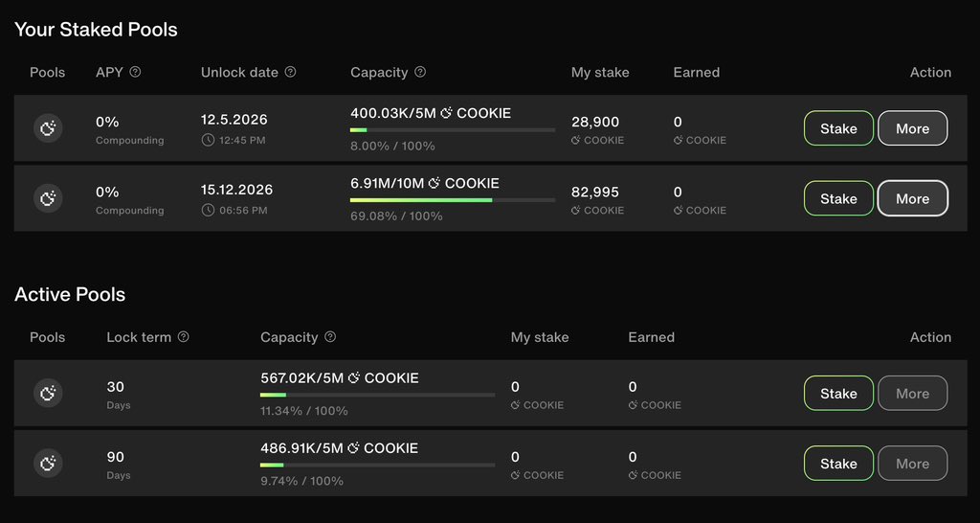
Task: Click the 6.91M/10M capacity progress bar
Action: point(452,200)
